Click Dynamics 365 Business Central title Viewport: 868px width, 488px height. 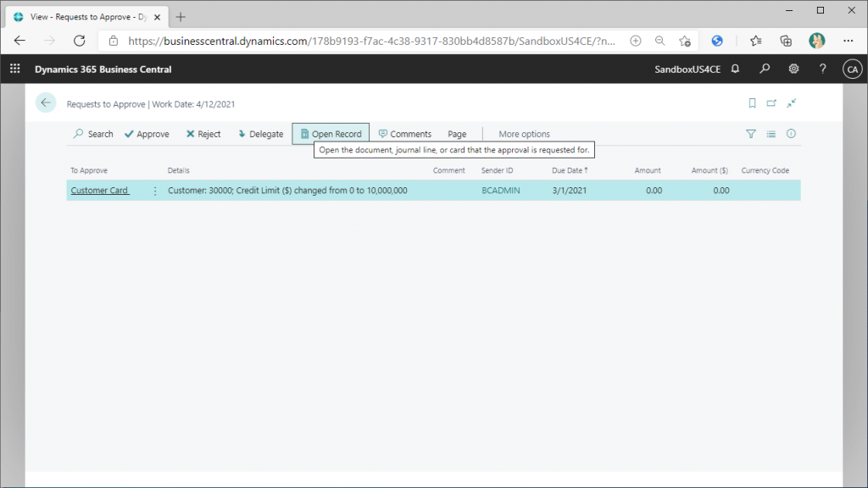pyautogui.click(x=103, y=69)
